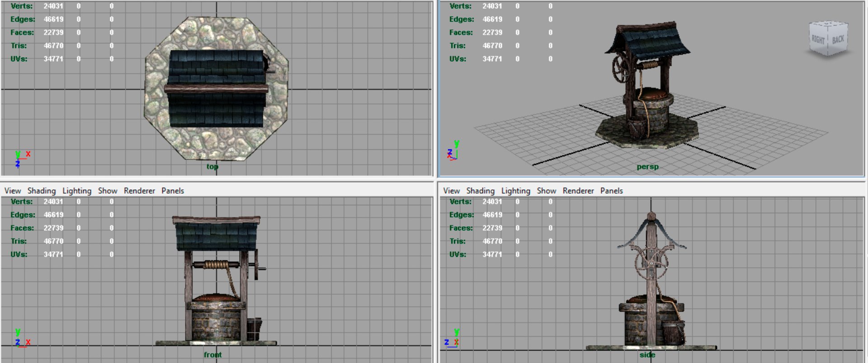The width and height of the screenshot is (868, 363).
Task: Open the Lighting menu in the side viewport
Action: [516, 191]
